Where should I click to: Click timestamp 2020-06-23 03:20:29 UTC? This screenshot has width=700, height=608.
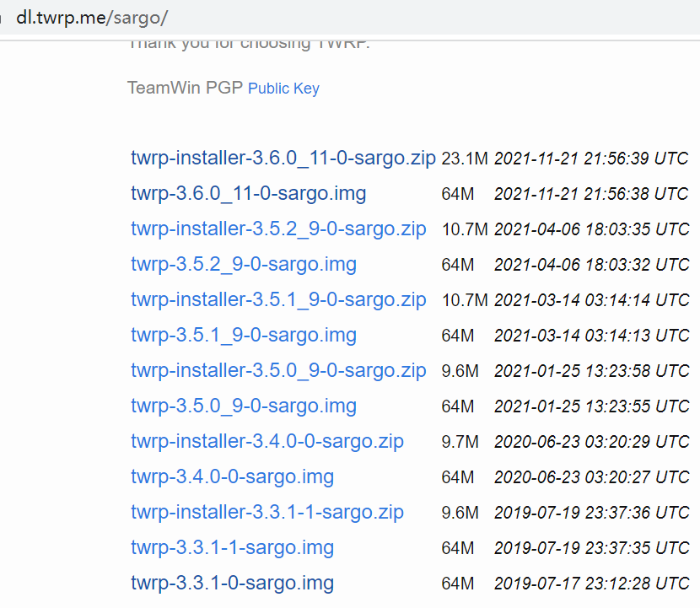[591, 442]
